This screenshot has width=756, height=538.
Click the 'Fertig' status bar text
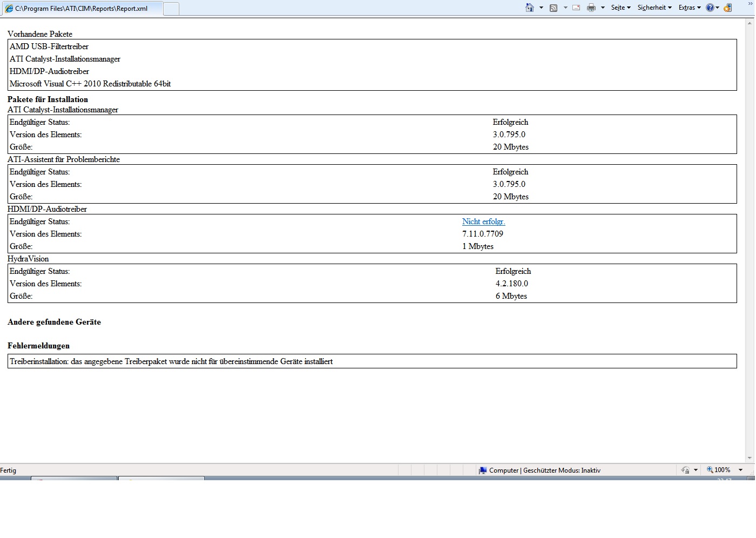pos(8,470)
